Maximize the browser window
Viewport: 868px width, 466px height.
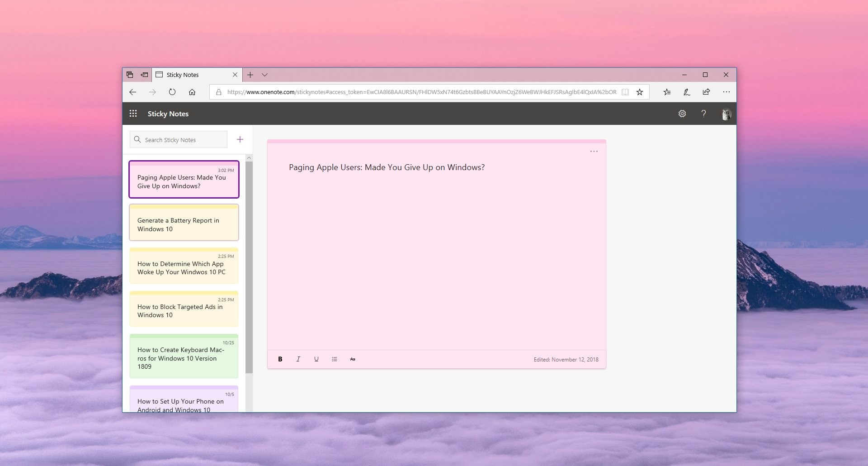[705, 75]
